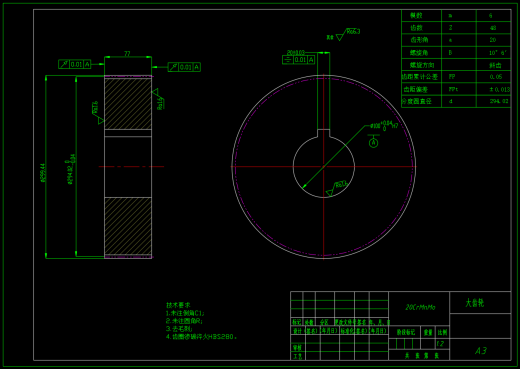Select the lower hatched section of the gear
520x369 pixels.
128,226
